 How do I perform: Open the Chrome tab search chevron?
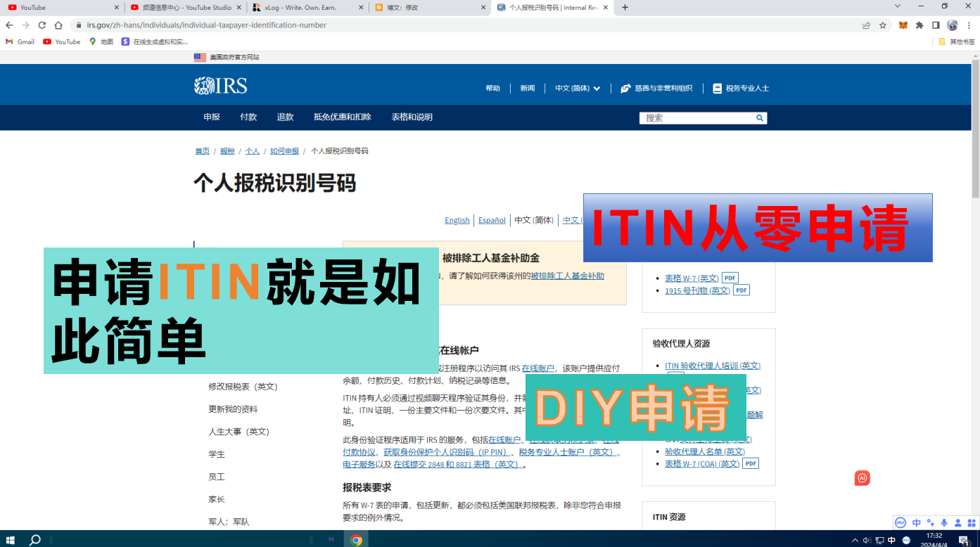[898, 6]
